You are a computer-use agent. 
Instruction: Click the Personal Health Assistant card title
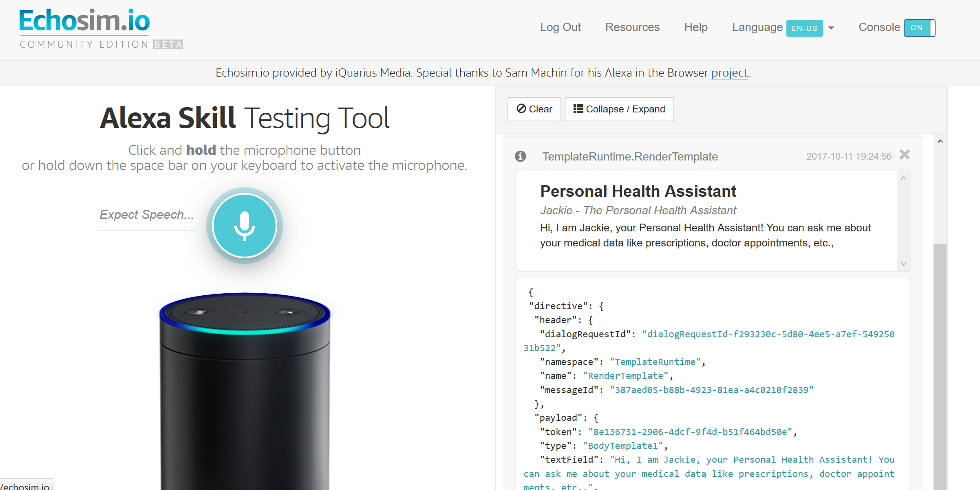click(638, 191)
